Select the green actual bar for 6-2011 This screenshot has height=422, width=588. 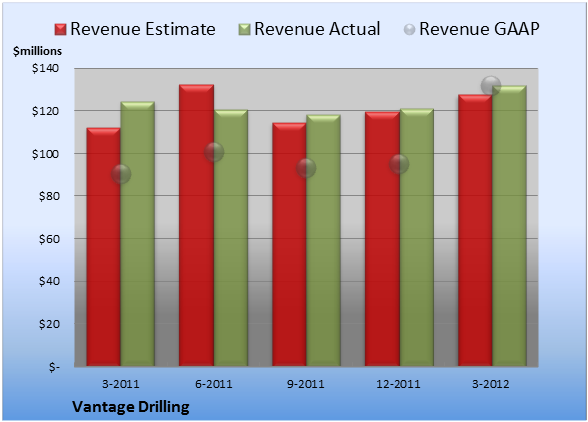point(231,238)
